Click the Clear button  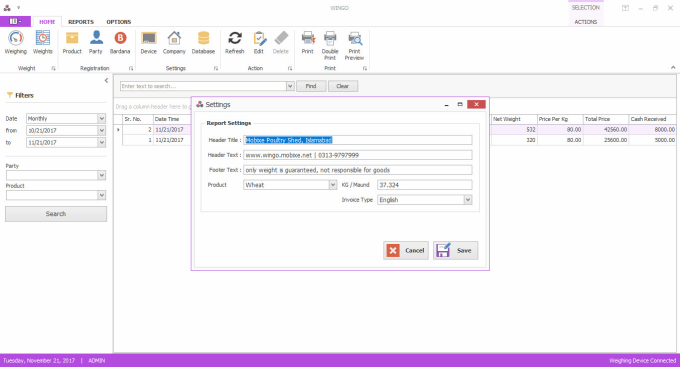[x=343, y=86]
